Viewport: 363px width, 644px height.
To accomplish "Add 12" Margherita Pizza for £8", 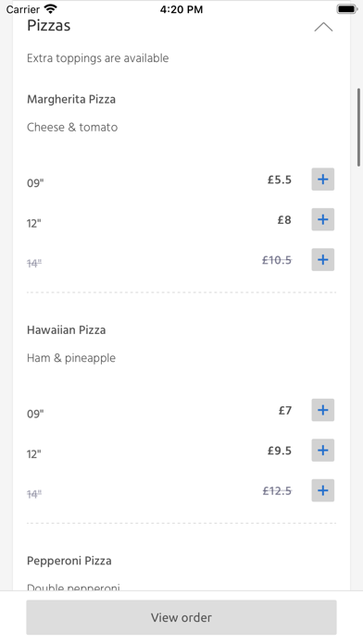I will click(322, 219).
